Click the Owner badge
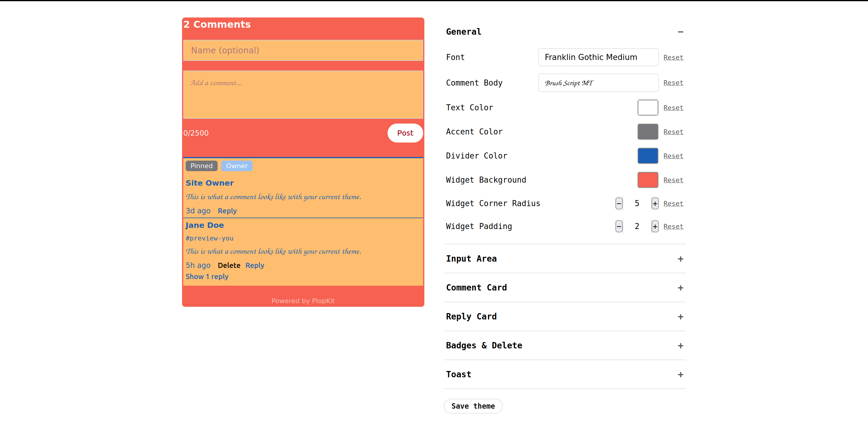The image size is (868, 421). point(237,166)
